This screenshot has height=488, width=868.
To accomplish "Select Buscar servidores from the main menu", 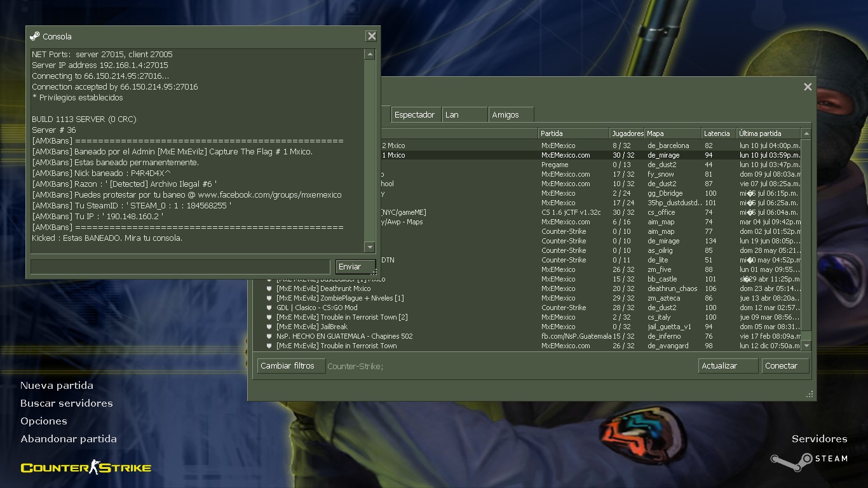I will (67, 403).
